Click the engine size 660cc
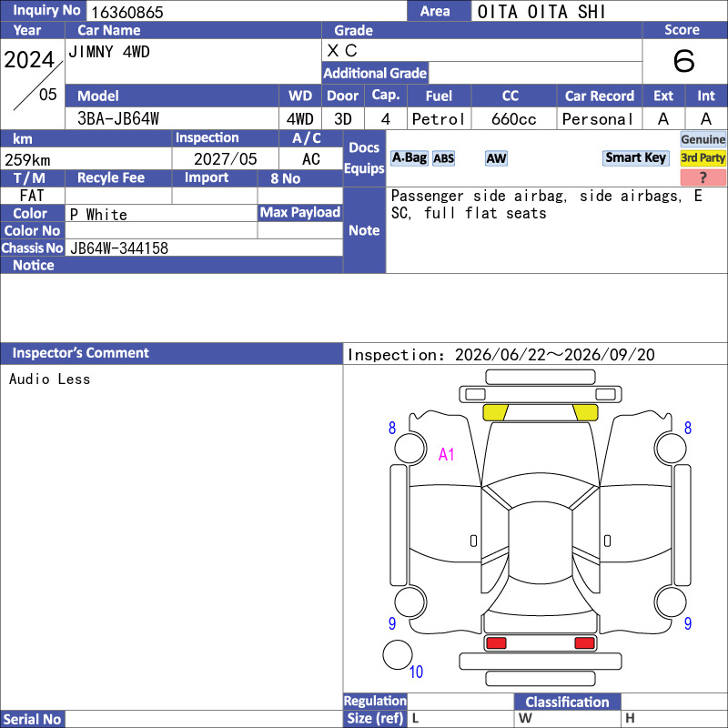This screenshot has width=728, height=728. (x=513, y=119)
